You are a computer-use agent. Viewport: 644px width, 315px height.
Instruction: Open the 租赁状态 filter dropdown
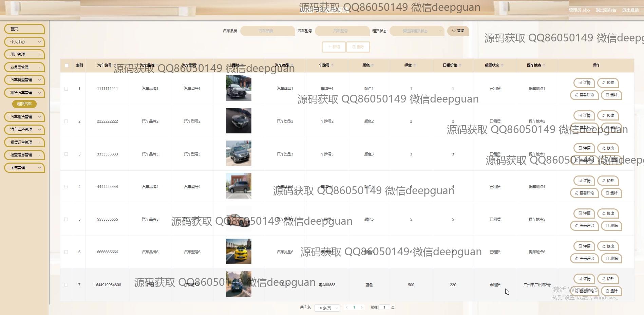(417, 31)
